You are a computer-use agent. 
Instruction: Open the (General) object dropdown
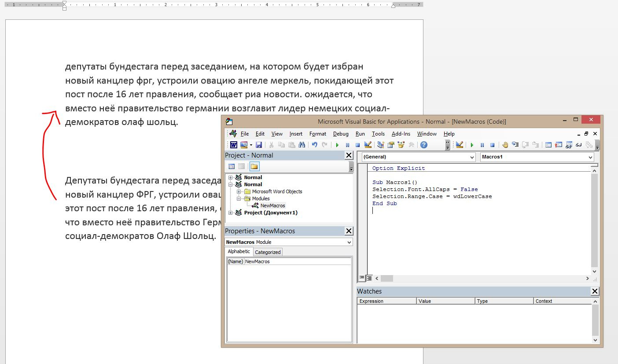[x=472, y=157]
